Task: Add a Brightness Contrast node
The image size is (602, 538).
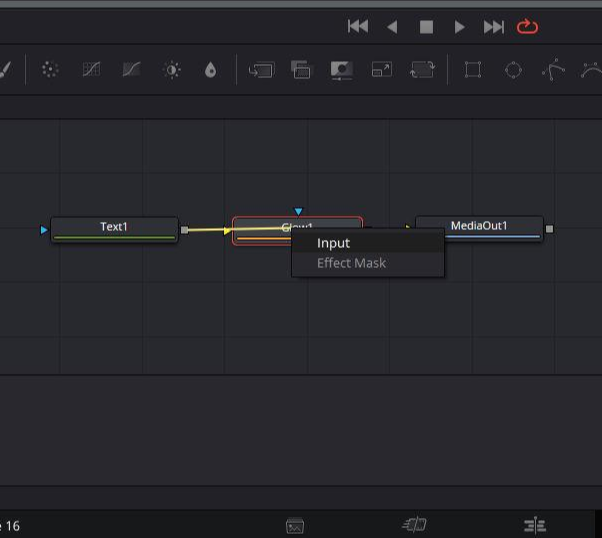Action: click(172, 70)
